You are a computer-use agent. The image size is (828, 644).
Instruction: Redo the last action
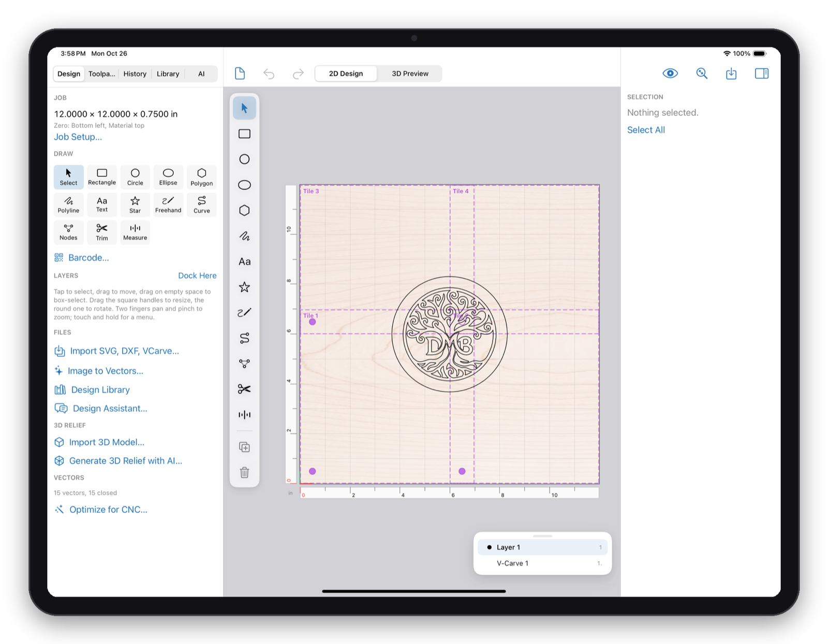298,74
